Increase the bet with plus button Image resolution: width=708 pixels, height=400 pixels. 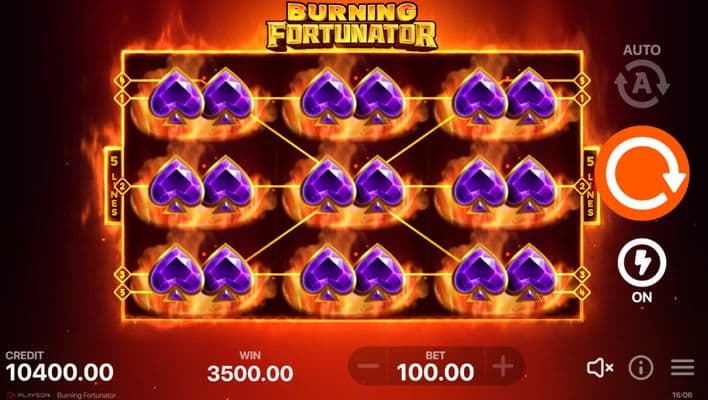503,366
